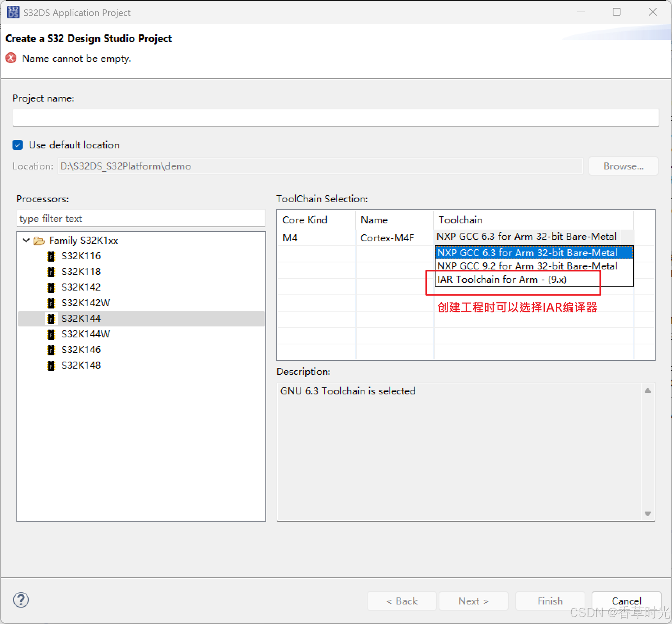This screenshot has width=672, height=624.
Task: Click the Cancel button
Action: click(627, 601)
